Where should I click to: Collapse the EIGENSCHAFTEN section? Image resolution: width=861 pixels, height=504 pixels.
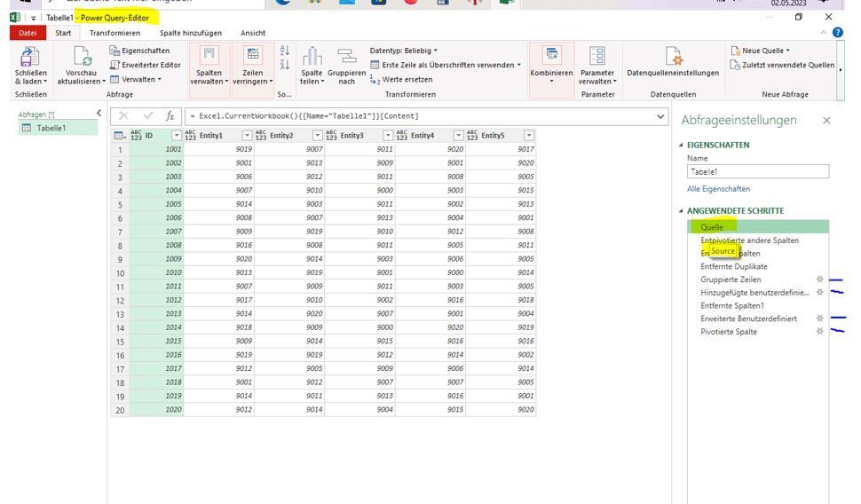(x=681, y=145)
